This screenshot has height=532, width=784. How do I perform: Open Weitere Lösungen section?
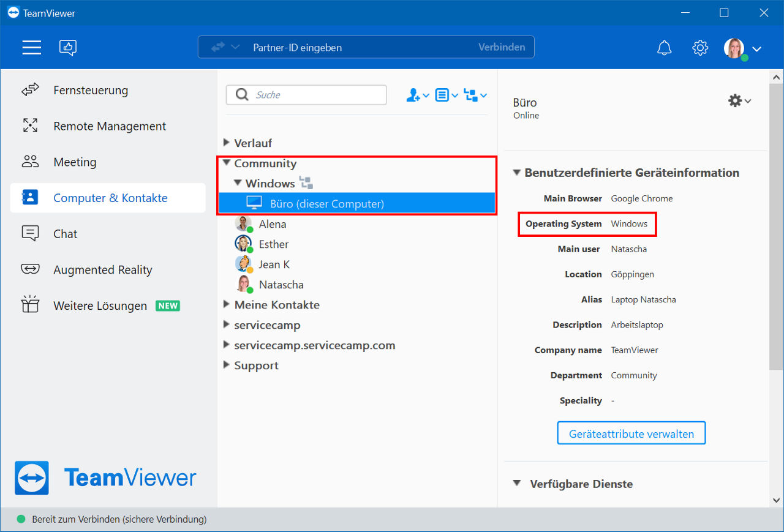108,305
